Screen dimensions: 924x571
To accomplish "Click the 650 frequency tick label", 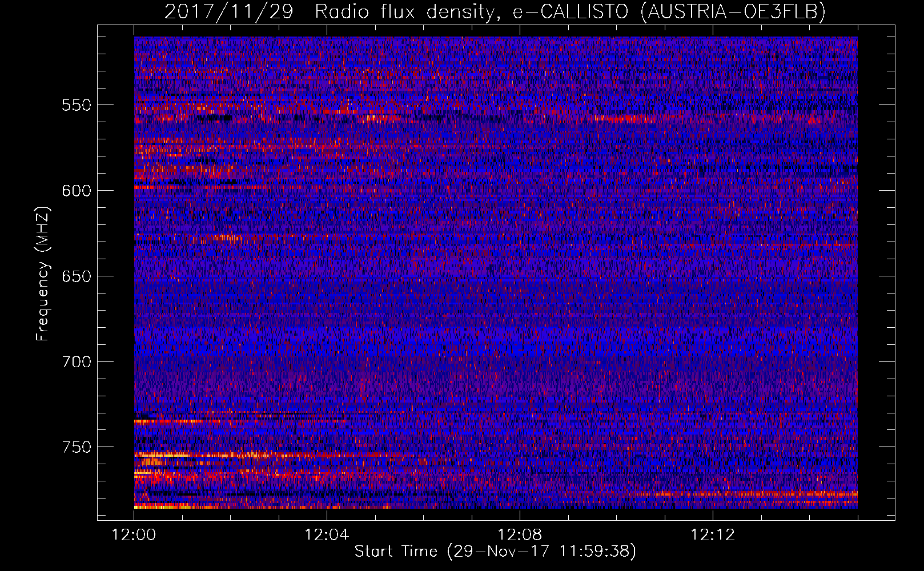I will (x=77, y=276).
